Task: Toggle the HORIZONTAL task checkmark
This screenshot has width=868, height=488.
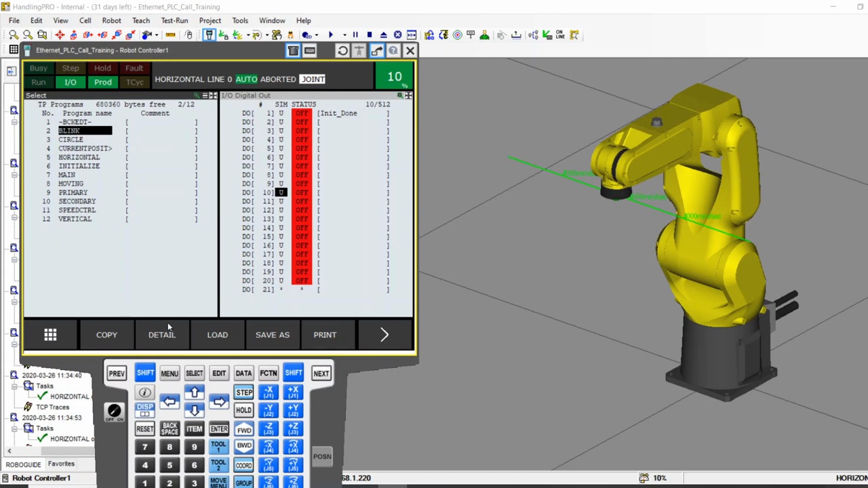Action: (x=42, y=396)
